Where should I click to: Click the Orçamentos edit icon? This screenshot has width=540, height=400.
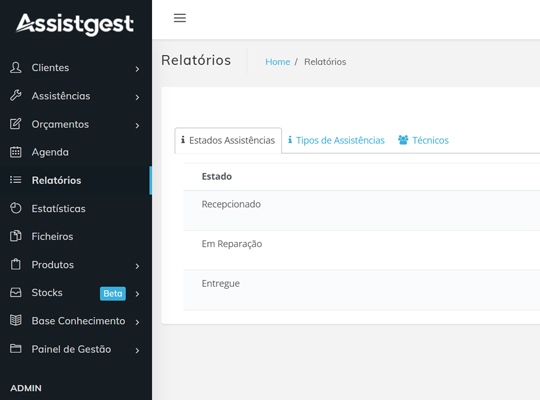(15, 124)
